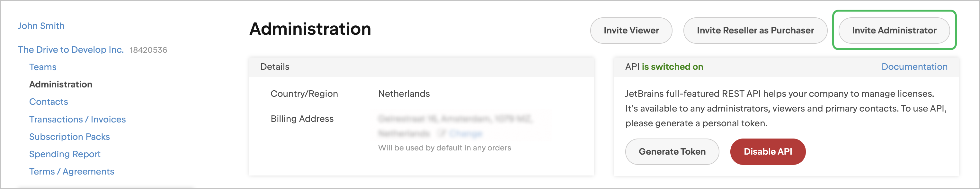Click the Invite Viewer button

point(631,31)
